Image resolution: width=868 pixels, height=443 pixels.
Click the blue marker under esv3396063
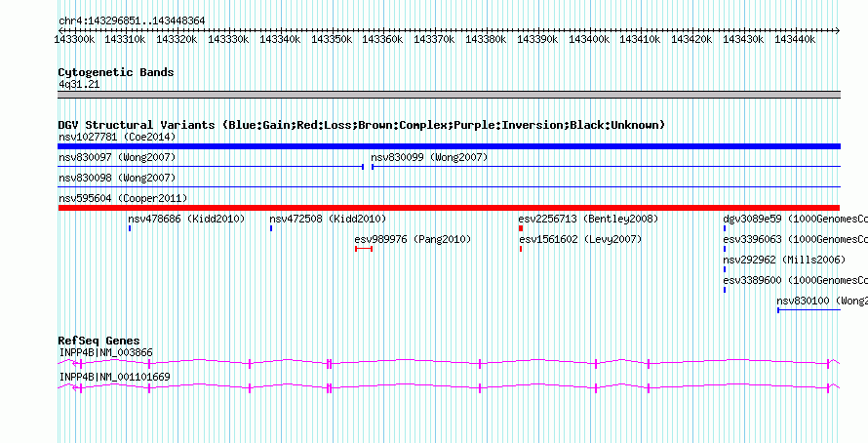click(724, 249)
